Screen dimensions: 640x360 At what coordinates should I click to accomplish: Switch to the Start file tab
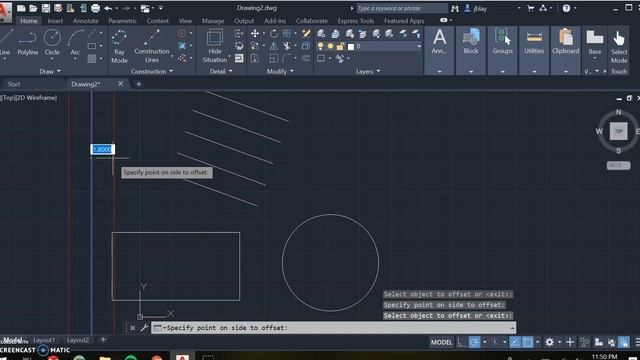[x=14, y=84]
